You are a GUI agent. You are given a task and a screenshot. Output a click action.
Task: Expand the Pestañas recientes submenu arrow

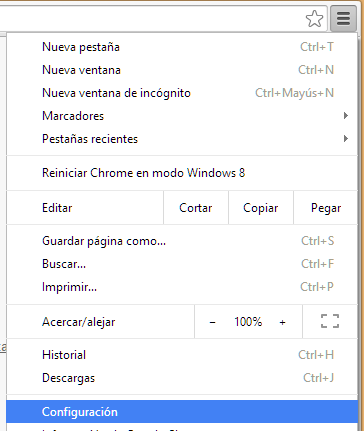click(346, 139)
